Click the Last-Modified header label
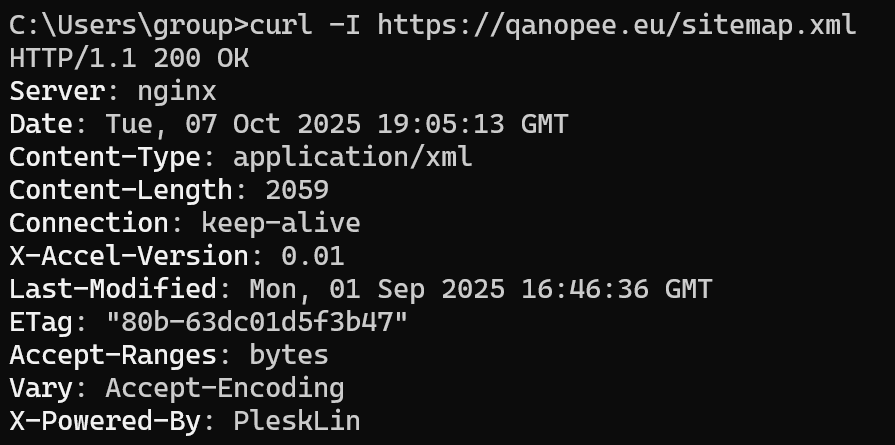Viewport: 895px width, 445px height. [x=112, y=289]
